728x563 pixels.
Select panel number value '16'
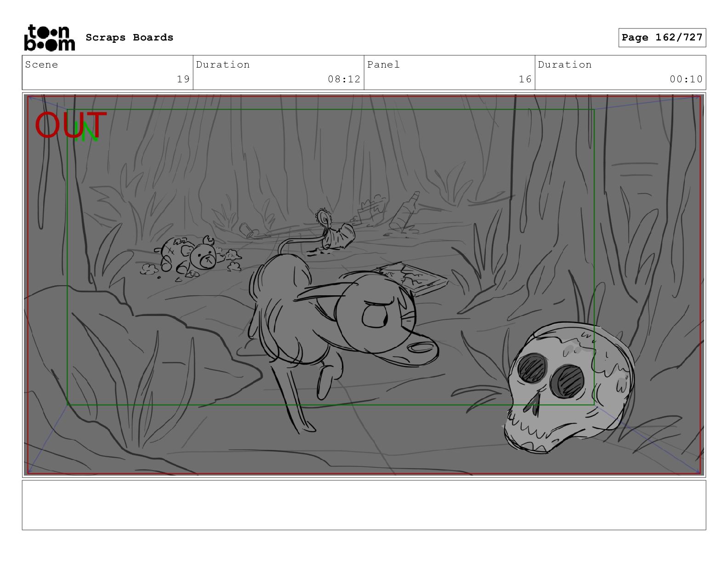525,79
